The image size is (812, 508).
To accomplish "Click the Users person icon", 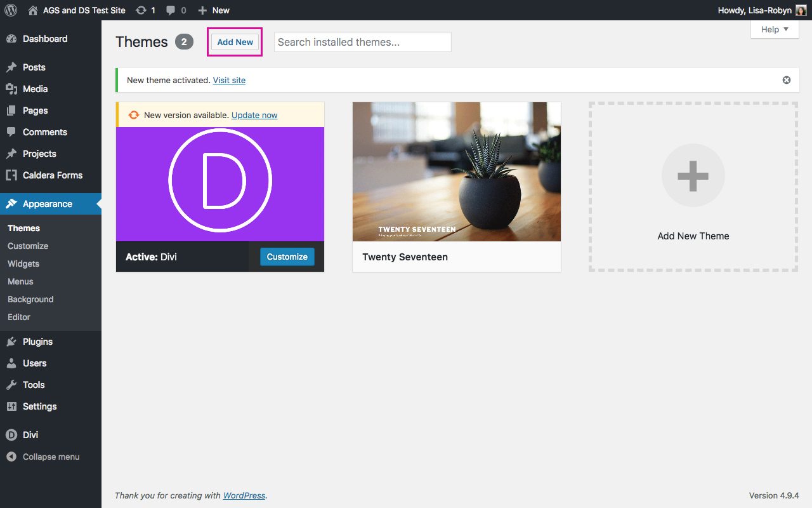I will point(11,363).
